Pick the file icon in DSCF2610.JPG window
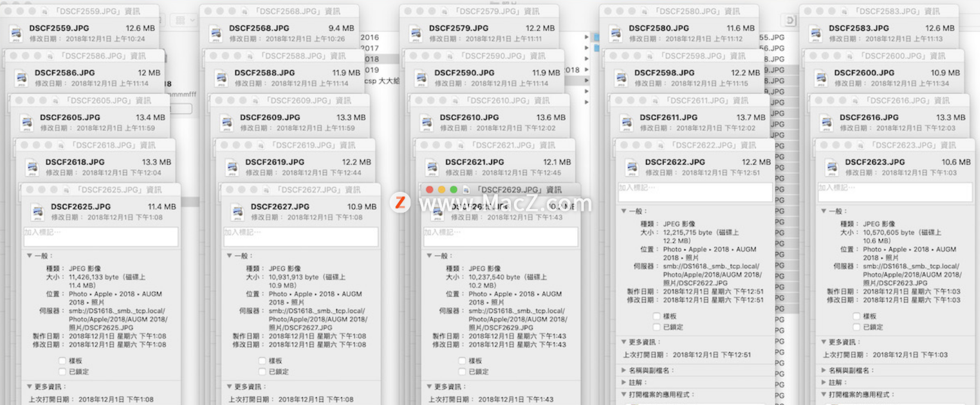This screenshot has height=405, width=980. tap(427, 123)
